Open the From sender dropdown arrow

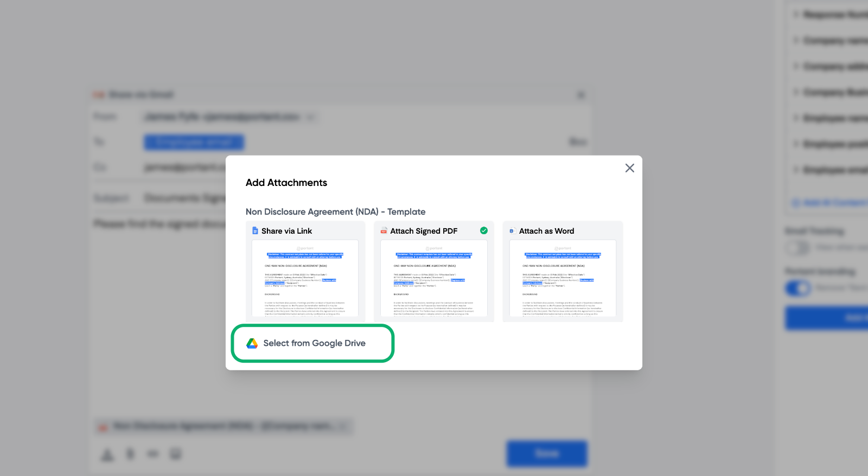(311, 117)
